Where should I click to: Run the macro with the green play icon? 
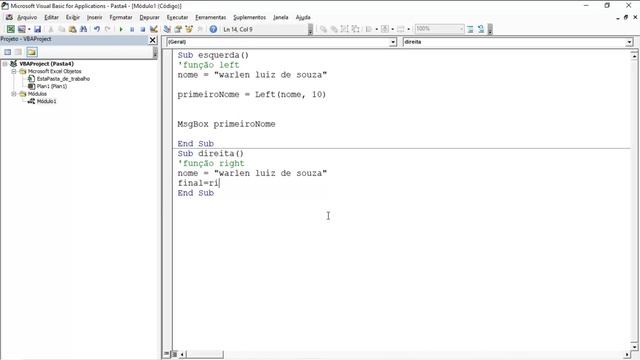(121, 29)
